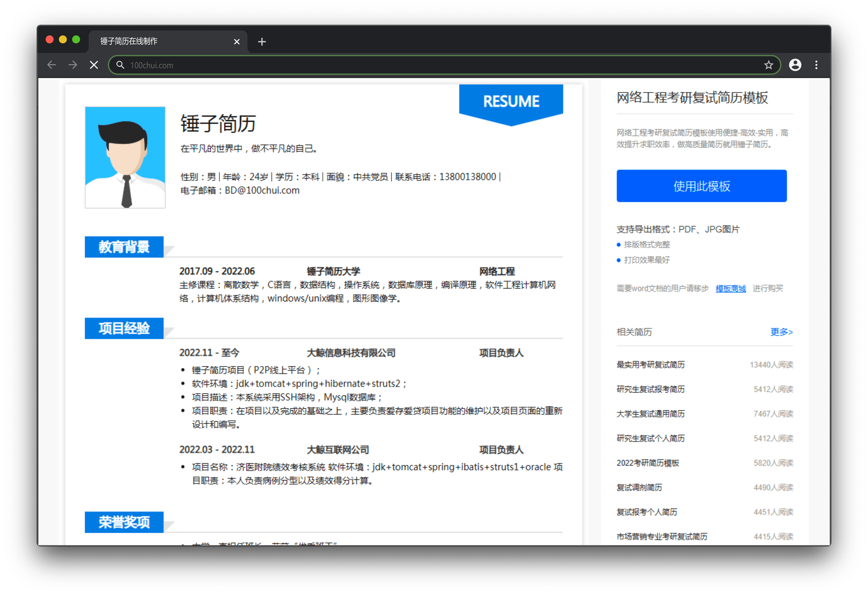Click the resume avatar photo

[125, 157]
